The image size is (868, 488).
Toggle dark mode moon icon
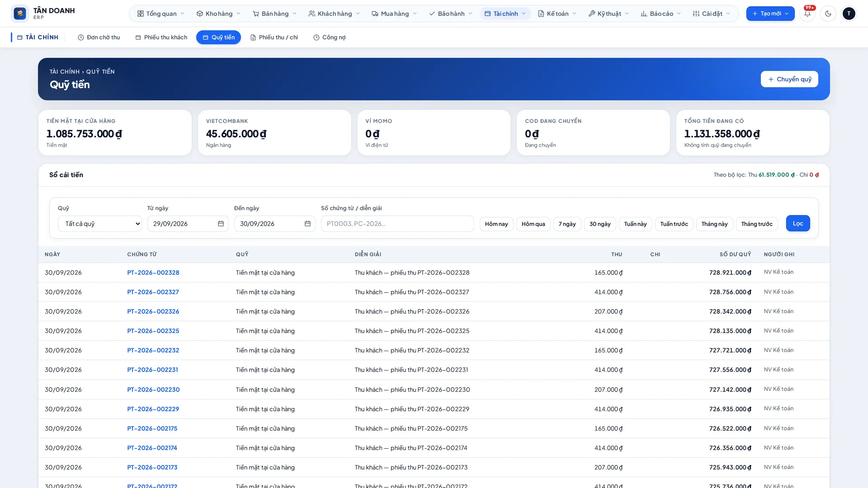(828, 14)
